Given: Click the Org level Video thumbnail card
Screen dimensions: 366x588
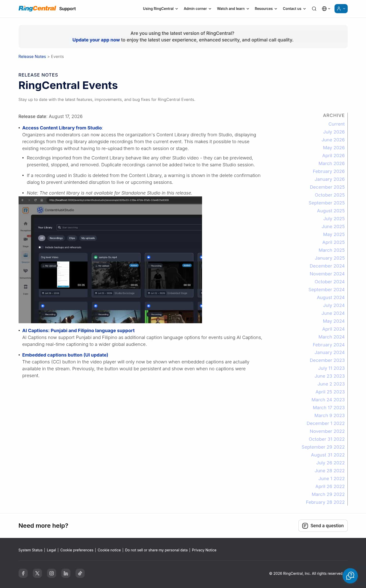Looking at the screenshot, I should (63, 275).
